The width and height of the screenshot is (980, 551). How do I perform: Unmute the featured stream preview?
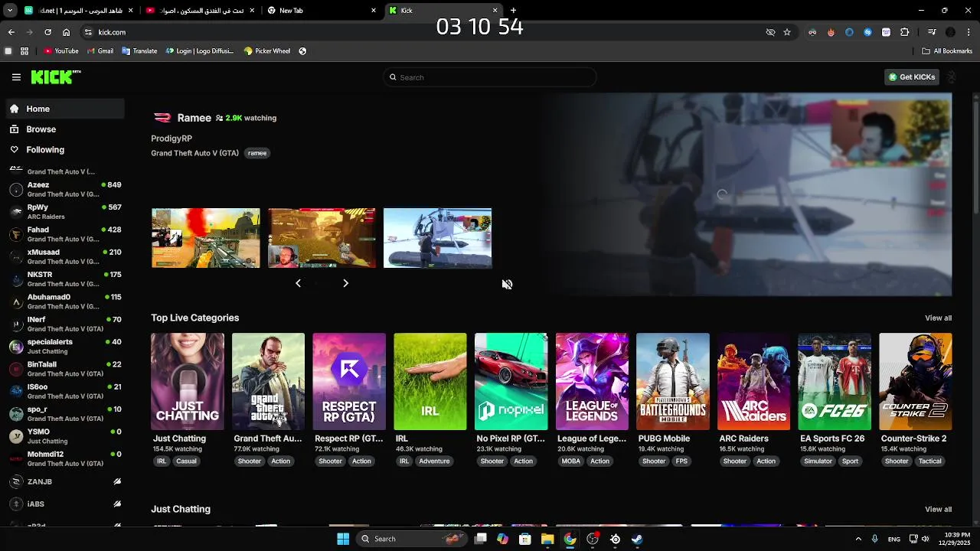tap(507, 284)
